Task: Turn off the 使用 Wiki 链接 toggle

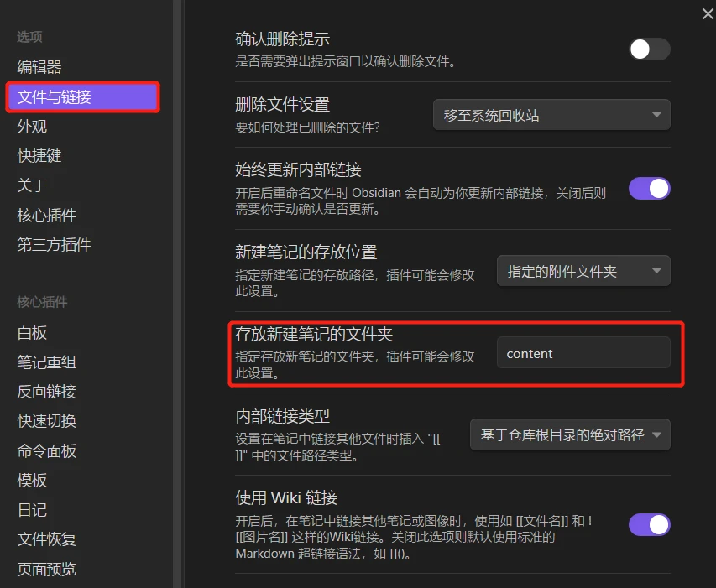Action: (x=649, y=523)
